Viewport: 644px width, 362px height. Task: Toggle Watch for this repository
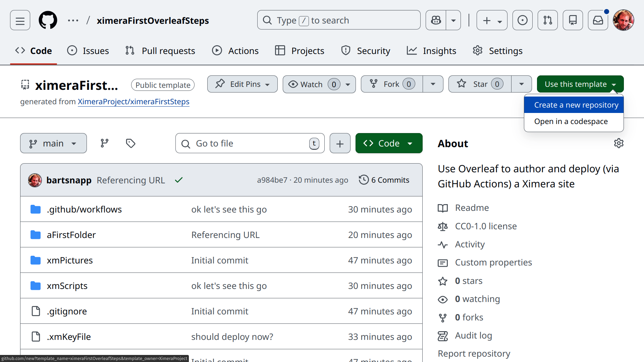coord(311,84)
